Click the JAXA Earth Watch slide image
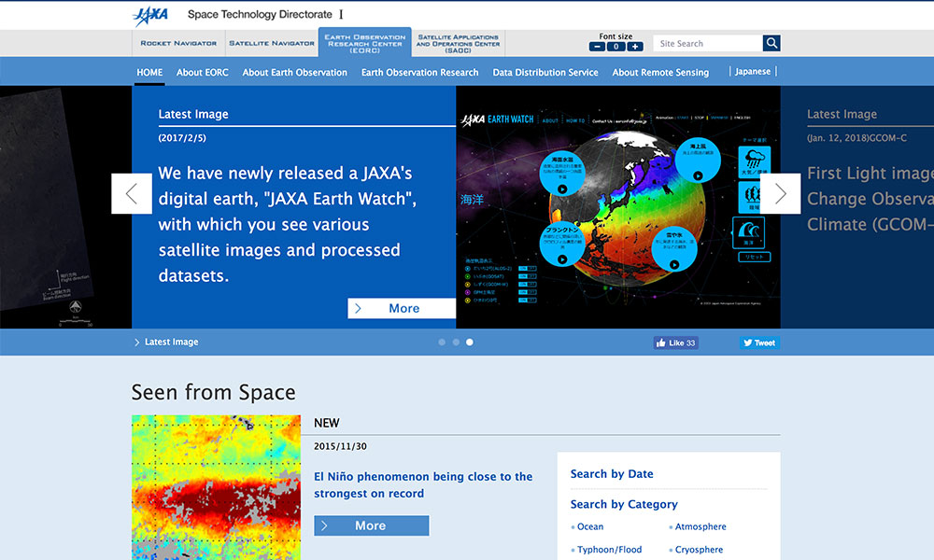Image resolution: width=934 pixels, height=560 pixels. point(618,207)
